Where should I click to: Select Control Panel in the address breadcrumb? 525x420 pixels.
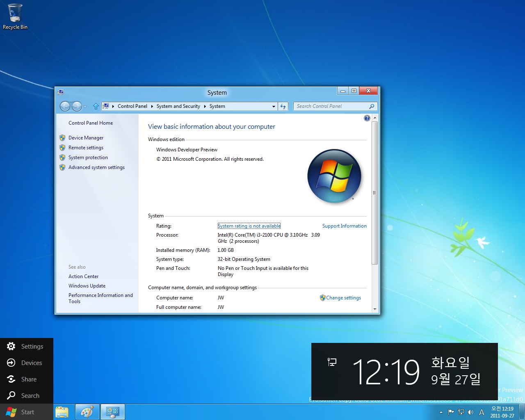click(x=132, y=106)
